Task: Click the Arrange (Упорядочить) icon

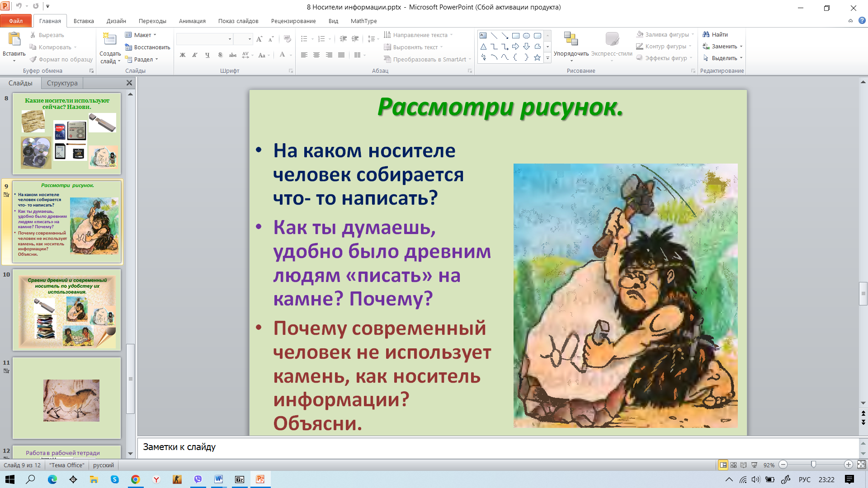Action: point(571,39)
